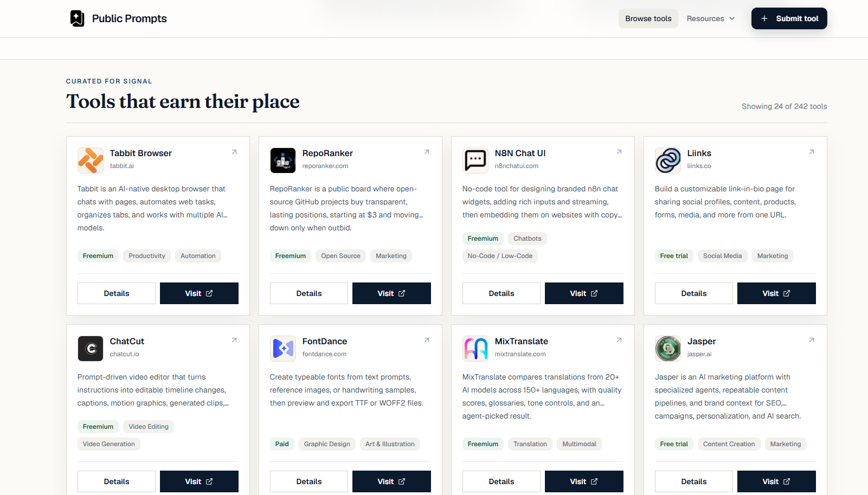Select the Social Media tag on Liinks

(723, 256)
